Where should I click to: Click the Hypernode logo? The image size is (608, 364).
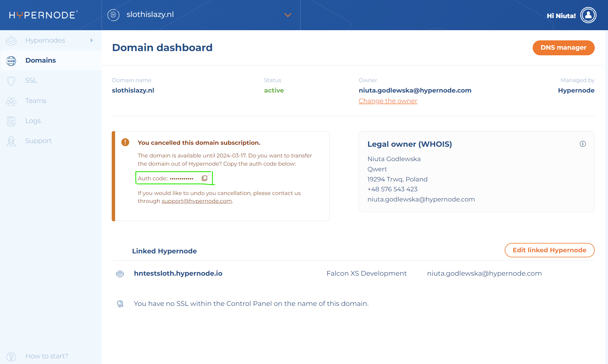coord(43,15)
